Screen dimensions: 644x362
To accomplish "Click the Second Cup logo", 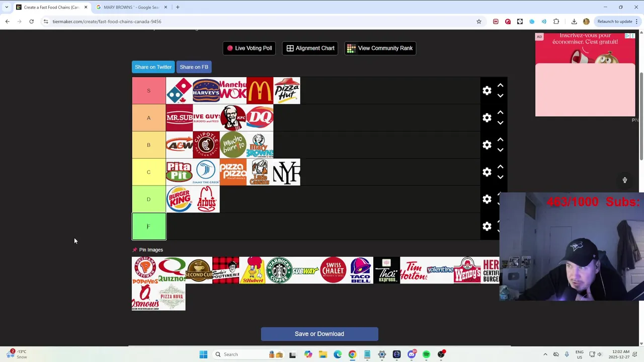I will (x=199, y=270).
